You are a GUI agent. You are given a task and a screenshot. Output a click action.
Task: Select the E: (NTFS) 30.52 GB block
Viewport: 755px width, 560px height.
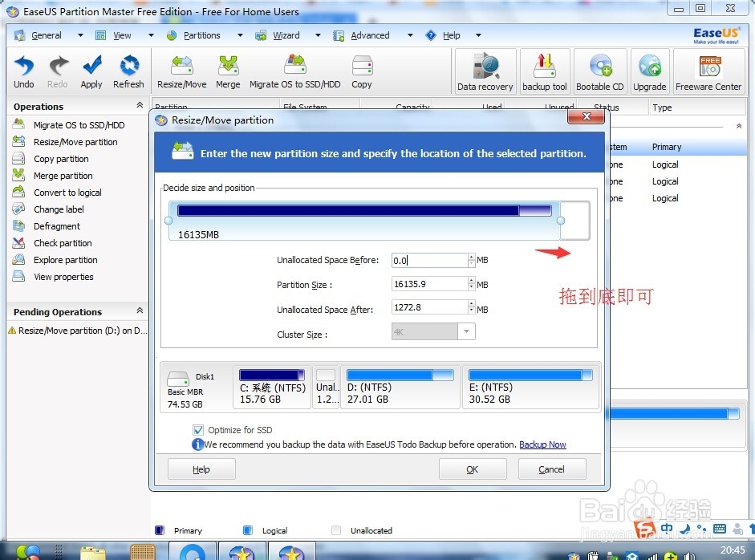[x=530, y=388]
